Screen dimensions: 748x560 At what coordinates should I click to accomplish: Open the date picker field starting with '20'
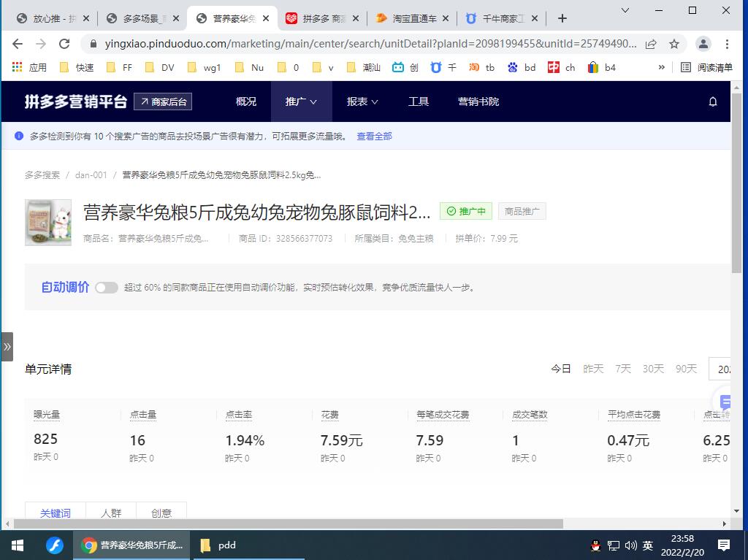[720, 369]
